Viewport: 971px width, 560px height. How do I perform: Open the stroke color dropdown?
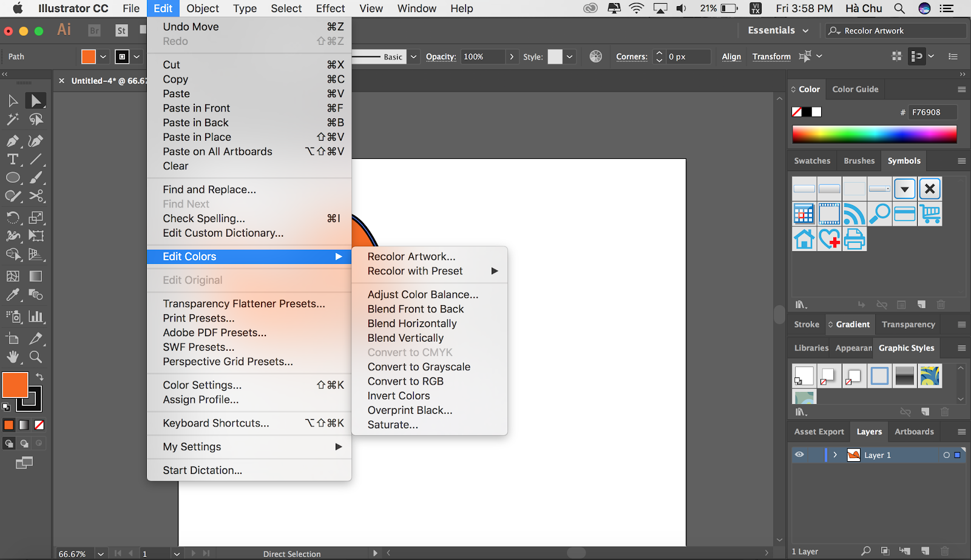pos(137,56)
